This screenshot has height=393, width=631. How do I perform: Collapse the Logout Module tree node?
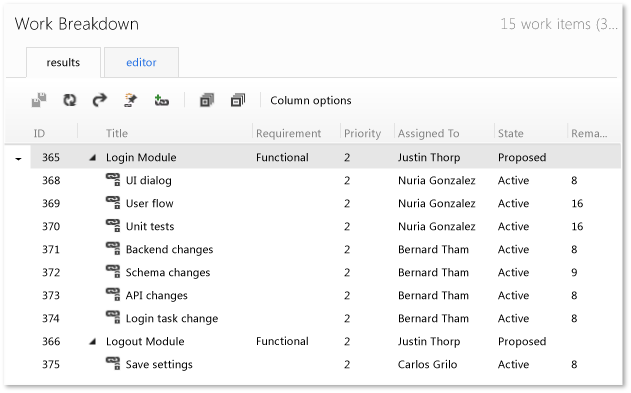(93, 342)
